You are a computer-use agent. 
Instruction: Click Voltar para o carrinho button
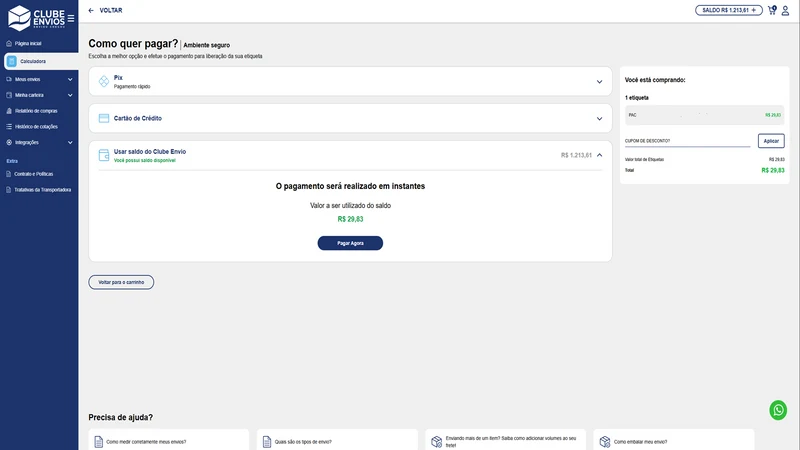pos(121,282)
